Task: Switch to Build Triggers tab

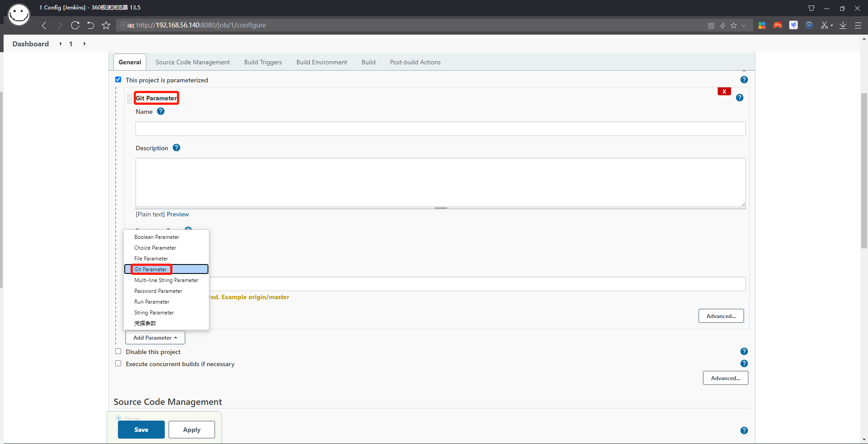Action: pos(263,62)
